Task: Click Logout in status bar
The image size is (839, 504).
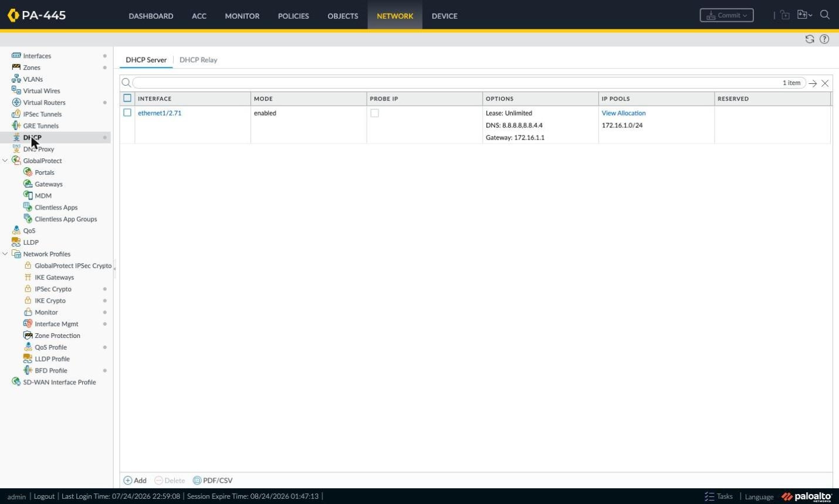Action: 44,496
